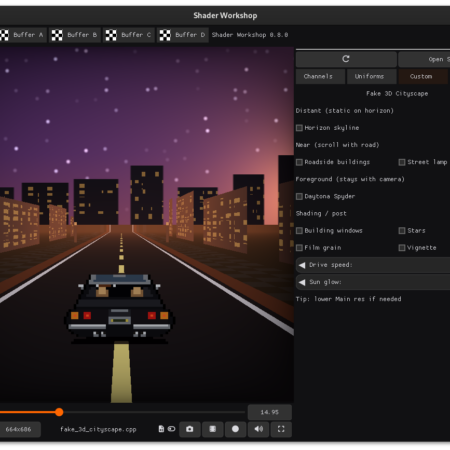
Task: Toggle audio with the speaker icon
Action: (x=258, y=429)
